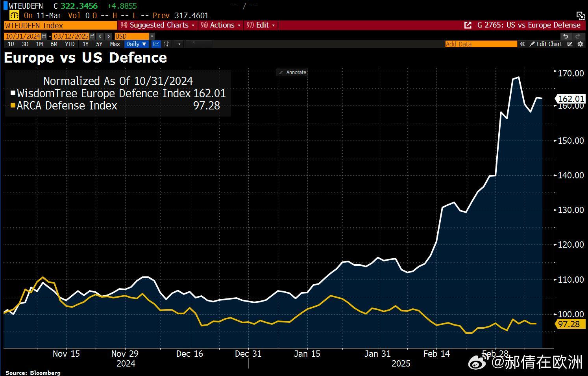Image resolution: width=588 pixels, height=376 pixels.
Task: Select the 3D time range tab
Action: click(25, 44)
